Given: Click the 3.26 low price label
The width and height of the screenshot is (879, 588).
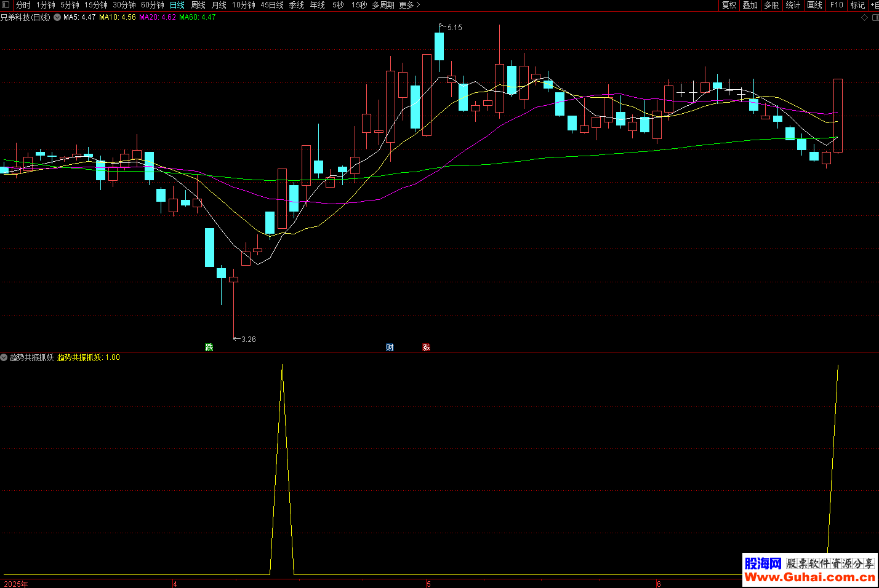Looking at the screenshot, I should coord(248,340).
